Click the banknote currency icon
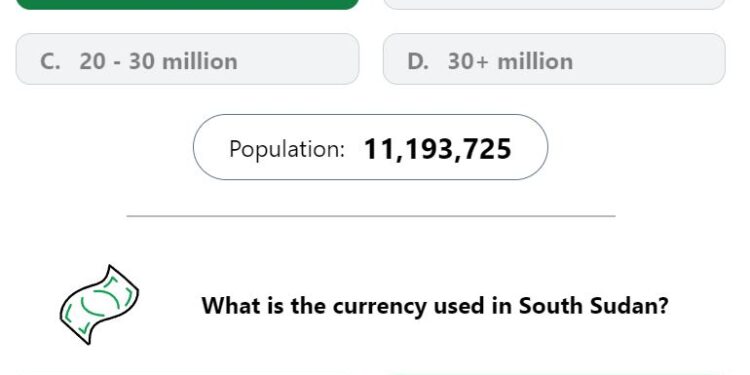The image size is (750, 375). [99, 305]
